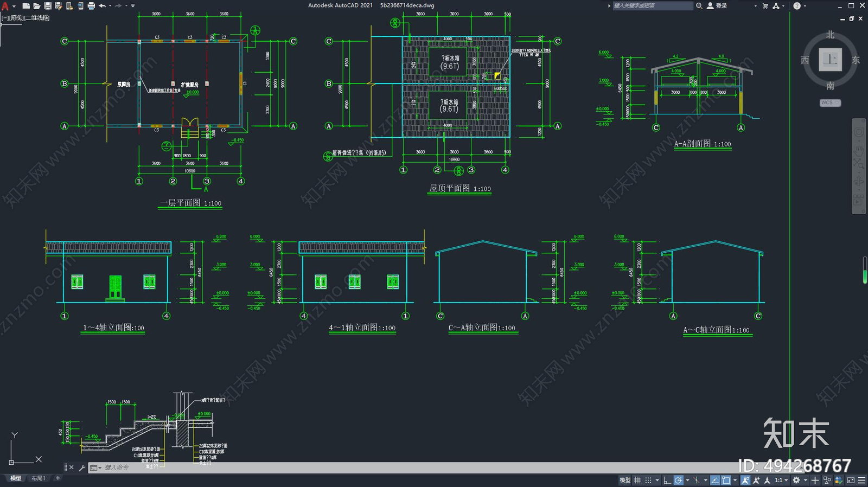Expand the undo history dropdown
This screenshot has width=868, height=487.
pos(110,6)
